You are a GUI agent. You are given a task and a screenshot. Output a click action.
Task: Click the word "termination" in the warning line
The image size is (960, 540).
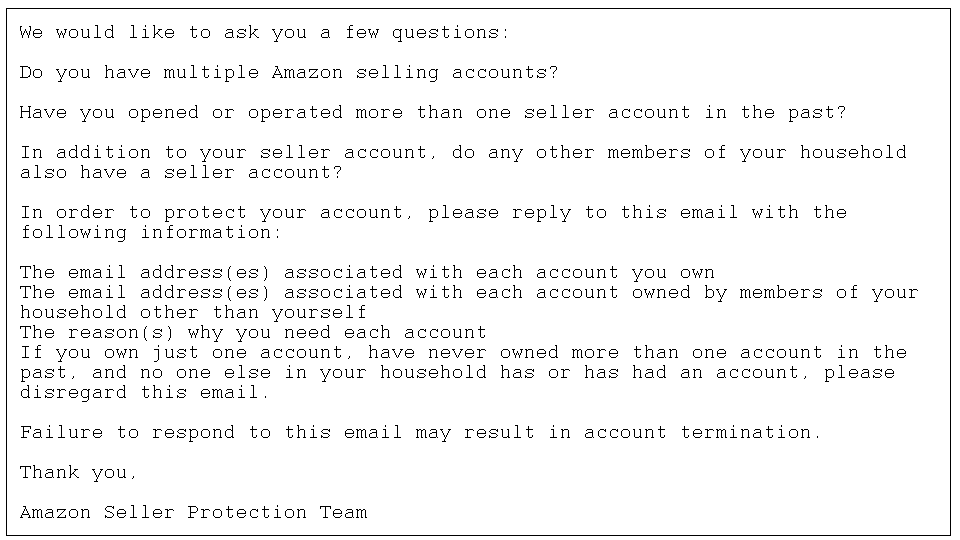(x=746, y=433)
